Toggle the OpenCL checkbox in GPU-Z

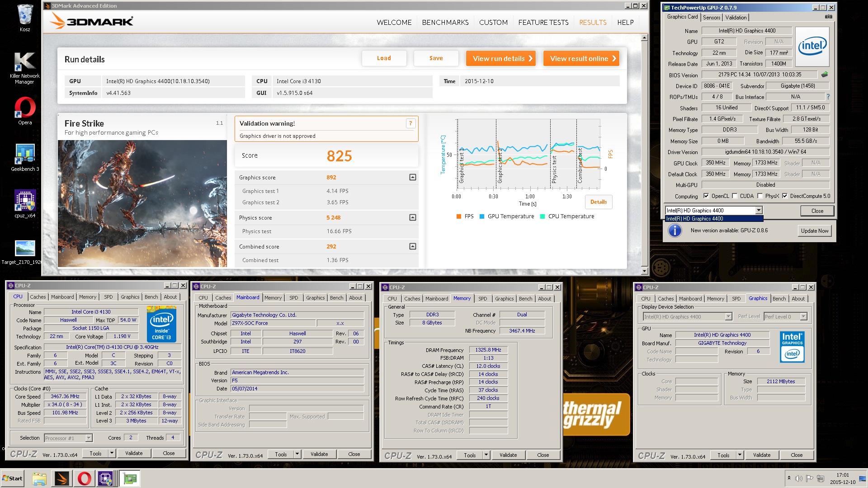tap(706, 196)
